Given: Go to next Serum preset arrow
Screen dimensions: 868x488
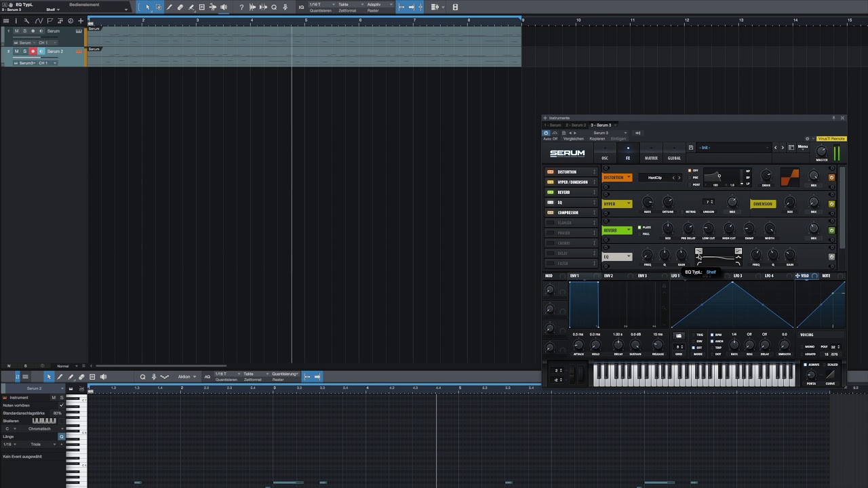Looking at the screenshot, I should tap(783, 148).
